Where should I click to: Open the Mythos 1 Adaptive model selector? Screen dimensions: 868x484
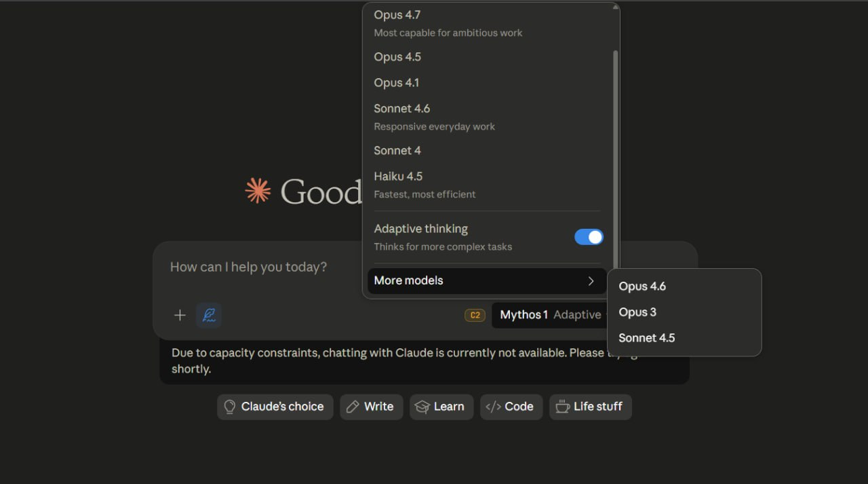pyautogui.click(x=550, y=315)
